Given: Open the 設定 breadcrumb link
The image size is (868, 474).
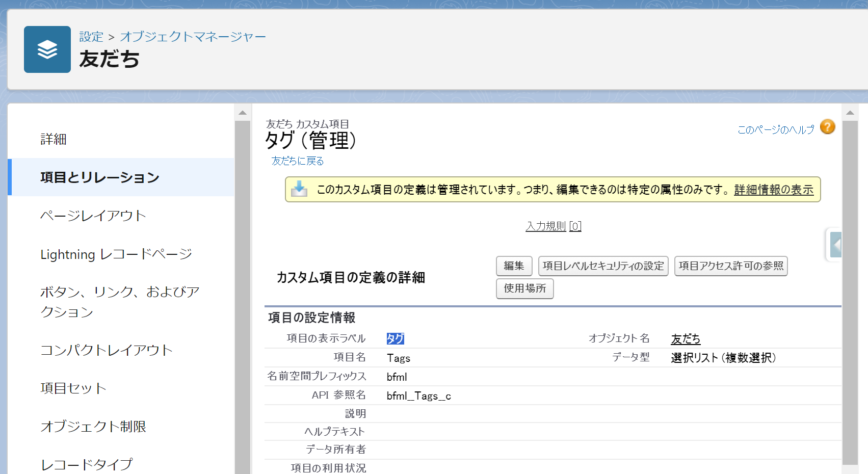Looking at the screenshot, I should (91, 37).
